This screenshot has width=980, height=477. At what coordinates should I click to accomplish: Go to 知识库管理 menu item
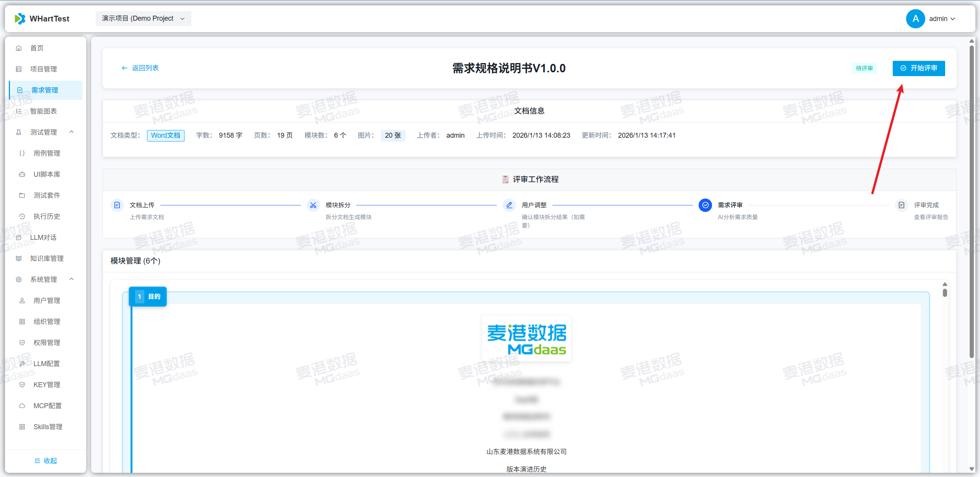(47, 259)
